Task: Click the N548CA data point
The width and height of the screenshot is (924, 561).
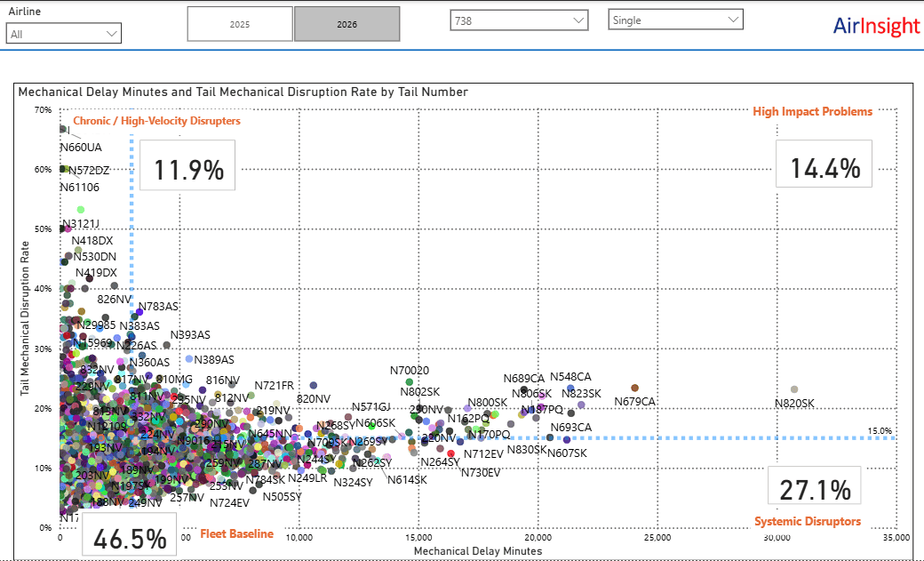Action: [570, 389]
